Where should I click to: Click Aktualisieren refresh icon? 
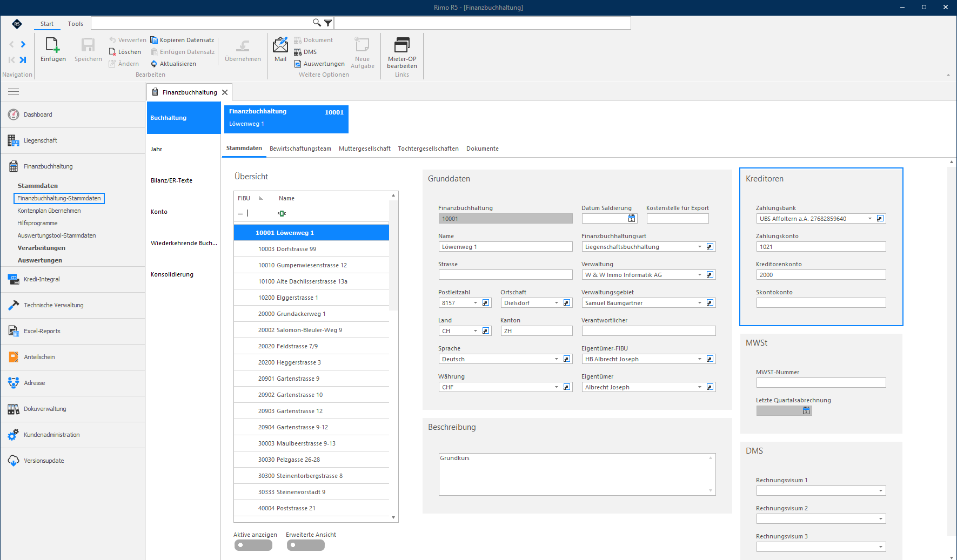pyautogui.click(x=154, y=64)
